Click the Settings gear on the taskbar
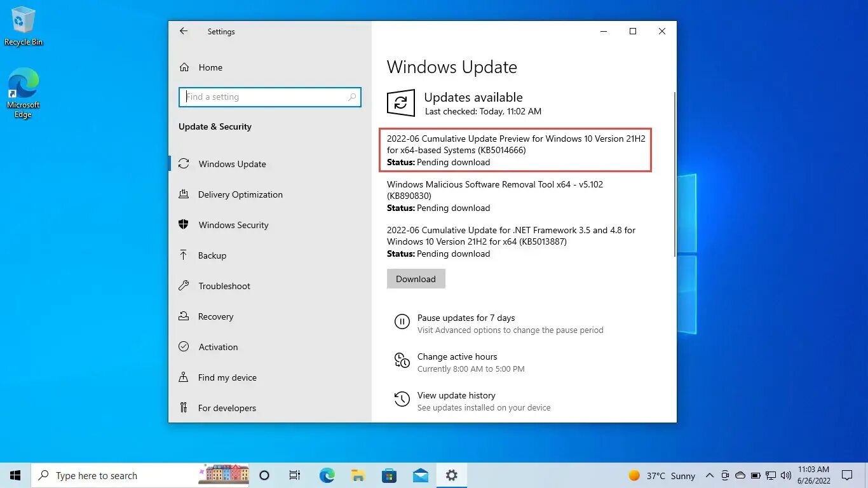 (x=451, y=475)
